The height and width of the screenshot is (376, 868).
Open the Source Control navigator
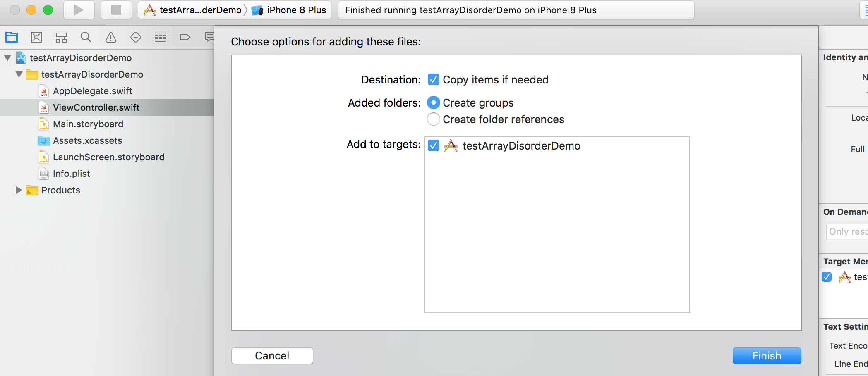coord(36,37)
